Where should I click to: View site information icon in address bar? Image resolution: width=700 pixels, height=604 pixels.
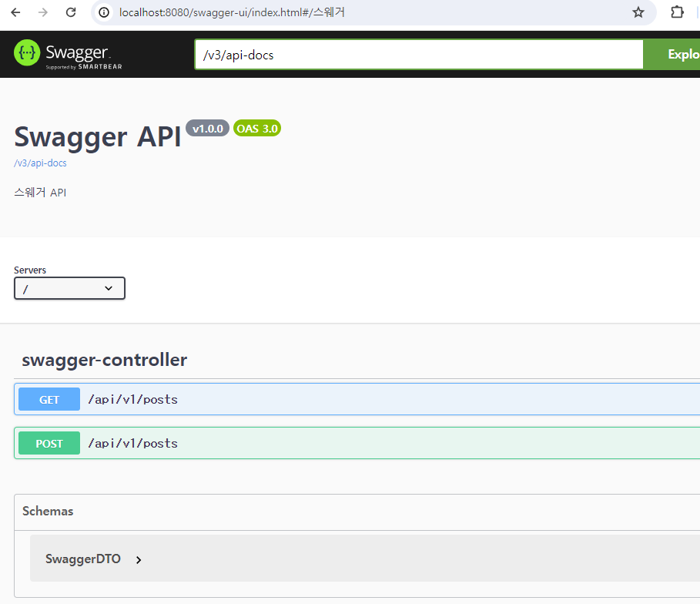click(x=103, y=12)
